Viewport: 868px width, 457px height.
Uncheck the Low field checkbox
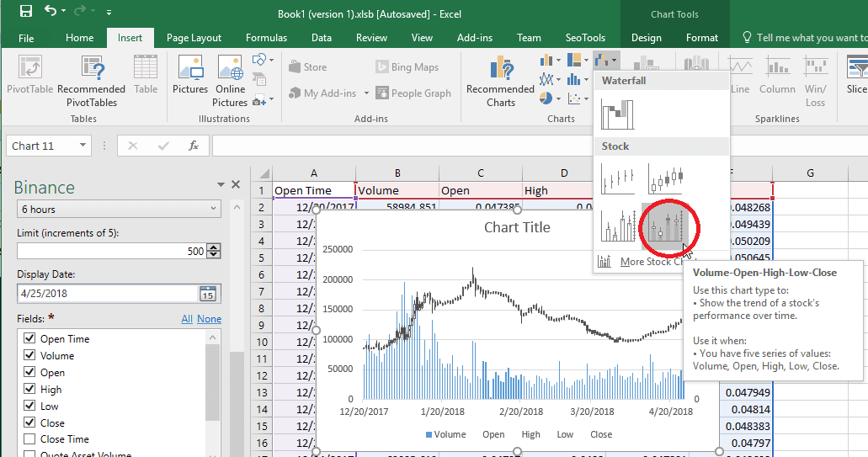tap(29, 406)
